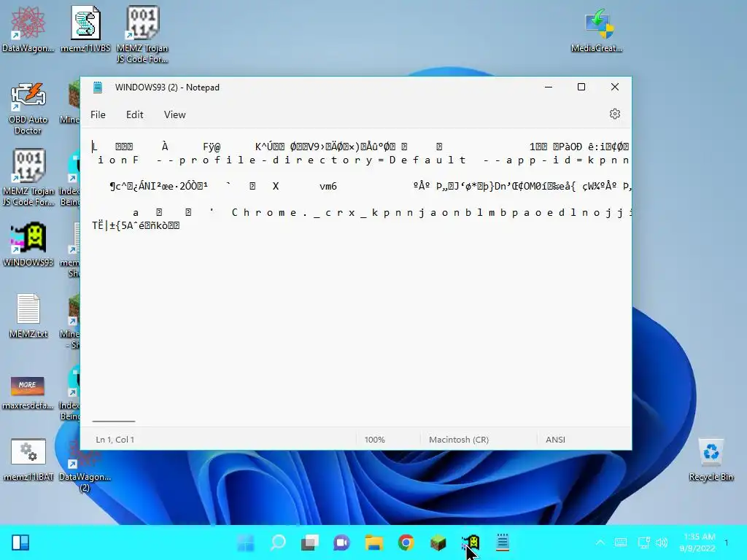Screen dimensions: 747x560
Task: Select the MEMZ.txt text file icon
Action: [28, 316]
